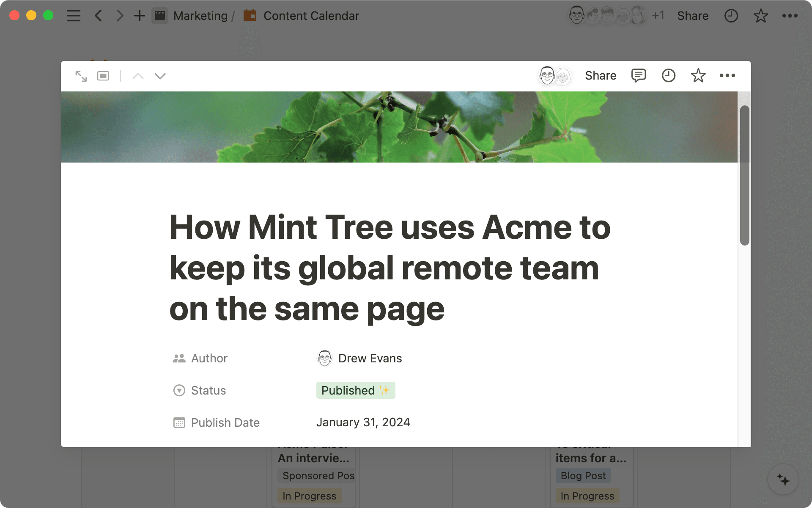The height and width of the screenshot is (508, 812).
Task: Open page in full screen via expand arrows
Action: (x=81, y=76)
